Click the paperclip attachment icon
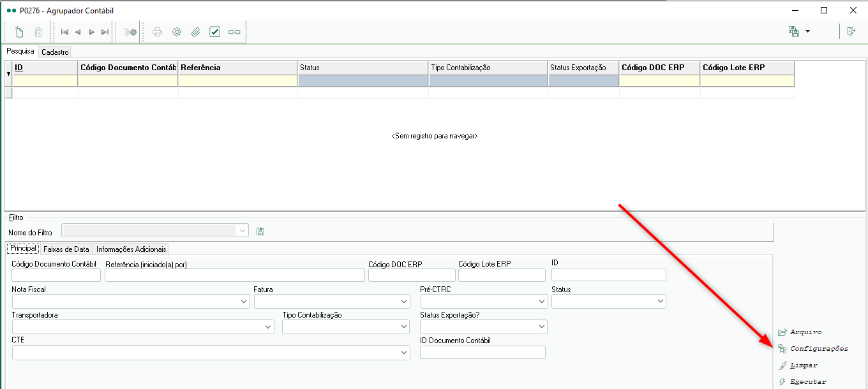 click(x=196, y=32)
